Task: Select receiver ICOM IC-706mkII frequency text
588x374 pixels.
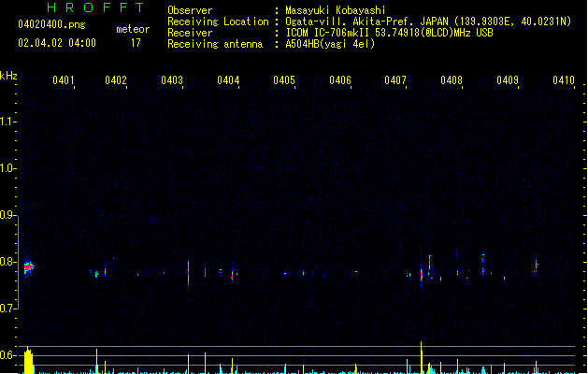Action: [389, 33]
